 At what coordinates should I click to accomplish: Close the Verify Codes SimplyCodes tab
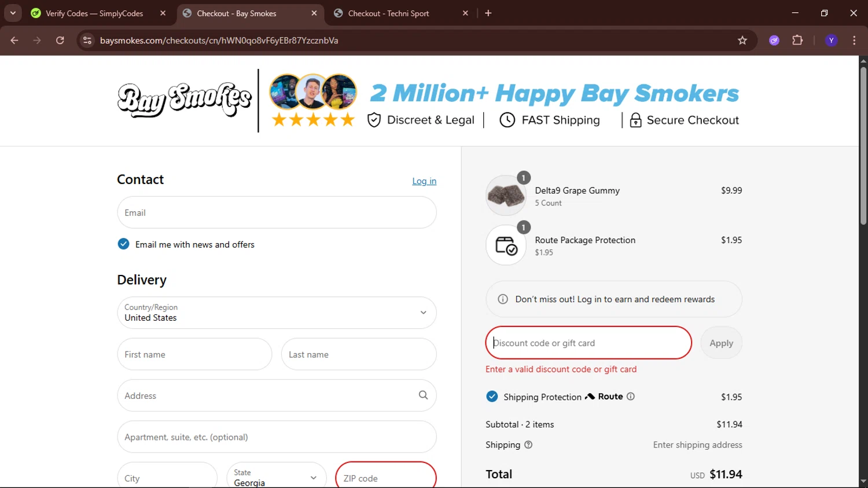163,13
